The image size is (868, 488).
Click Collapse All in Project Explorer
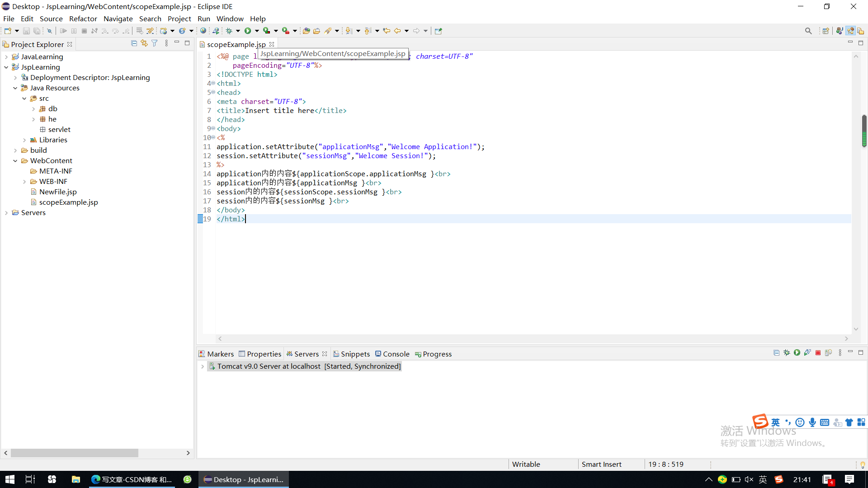point(134,43)
